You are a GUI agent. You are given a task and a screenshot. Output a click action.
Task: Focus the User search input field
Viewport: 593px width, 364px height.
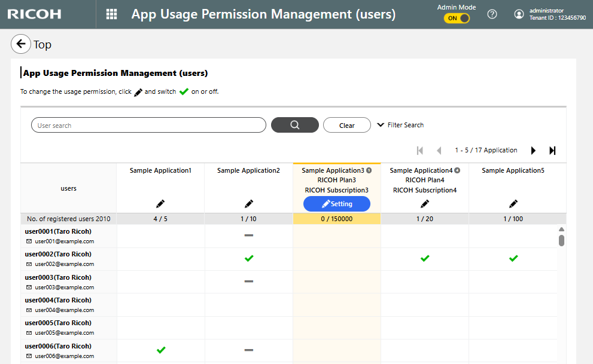click(148, 126)
